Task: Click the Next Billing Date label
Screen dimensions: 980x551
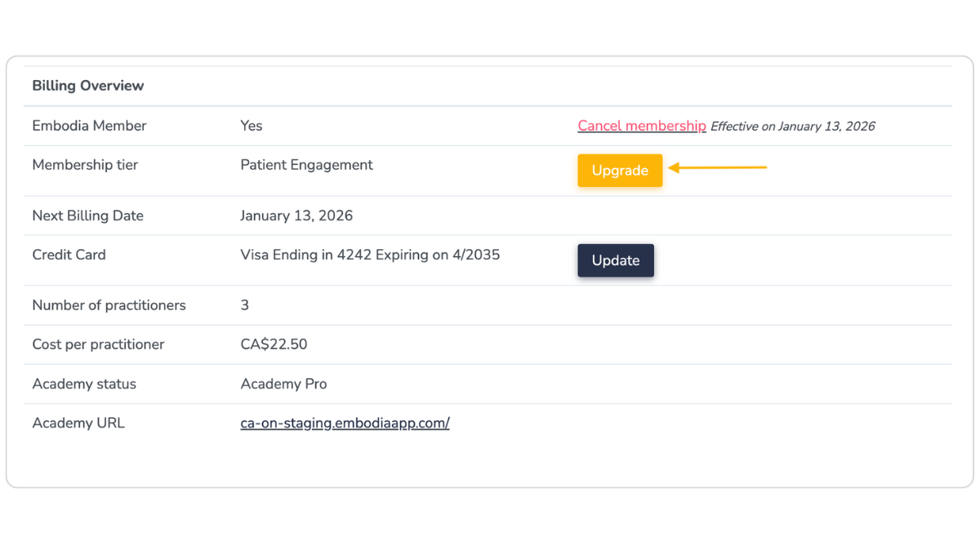Action: click(87, 216)
